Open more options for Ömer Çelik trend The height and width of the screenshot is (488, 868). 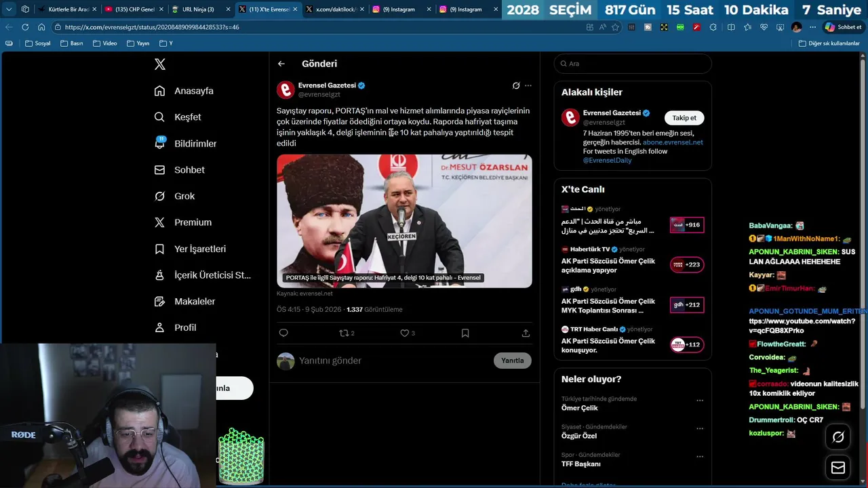coord(700,401)
